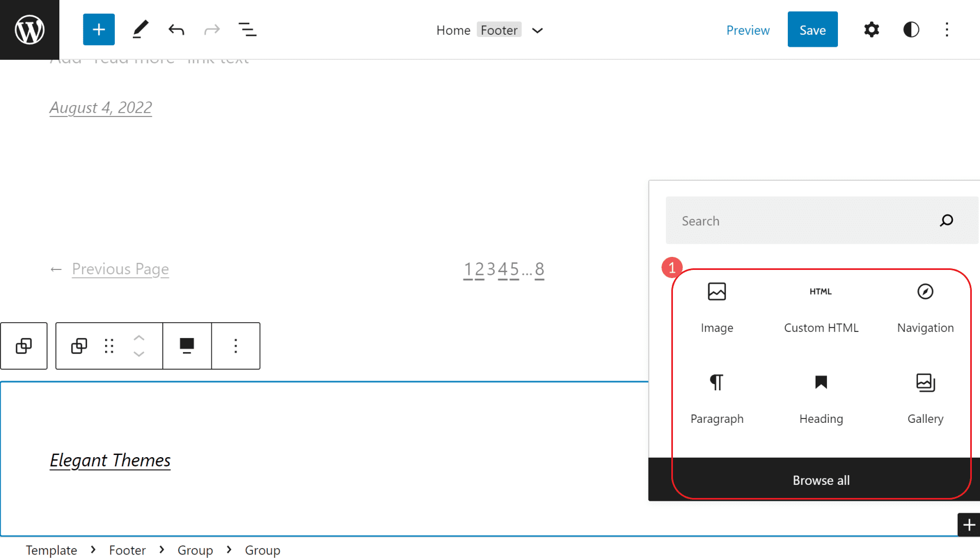The width and height of the screenshot is (980, 560).
Task: Toggle the Settings sidebar with the gear icon
Action: tap(871, 29)
